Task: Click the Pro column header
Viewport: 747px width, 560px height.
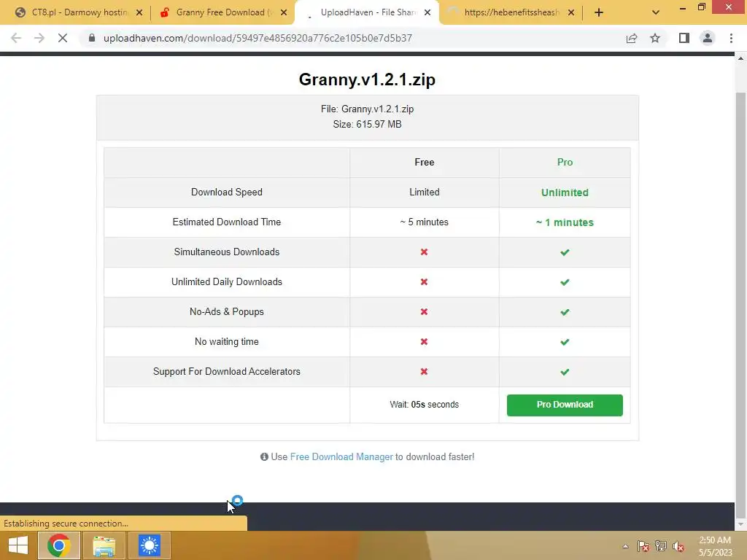Action: (x=565, y=163)
